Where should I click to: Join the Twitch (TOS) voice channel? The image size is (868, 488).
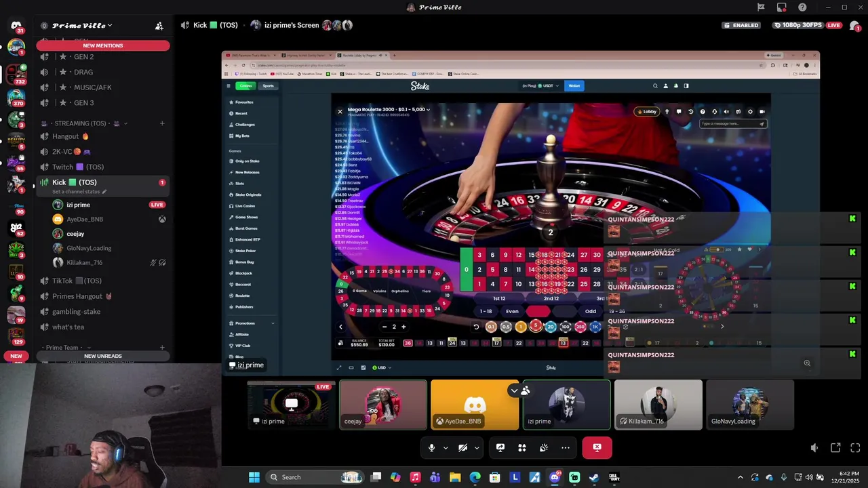point(103,167)
